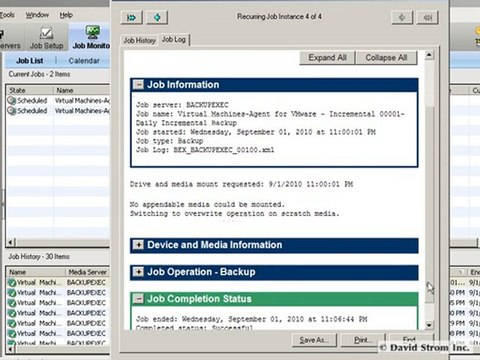Click status icon of second Scheduled job

12,111
